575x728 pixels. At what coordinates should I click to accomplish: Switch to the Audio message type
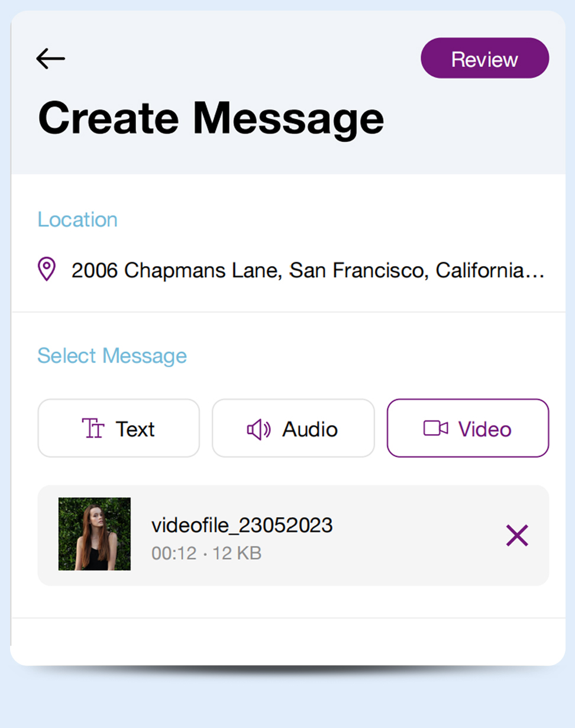(293, 428)
